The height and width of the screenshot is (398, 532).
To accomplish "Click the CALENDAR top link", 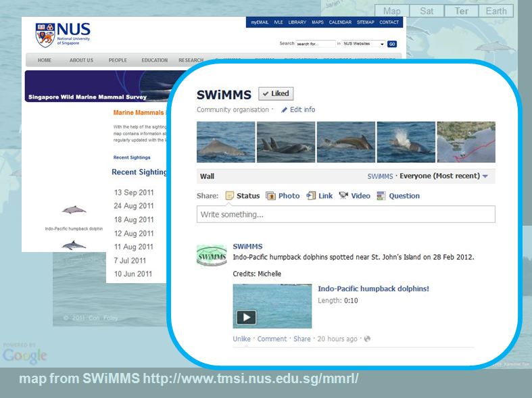I will [x=340, y=22].
